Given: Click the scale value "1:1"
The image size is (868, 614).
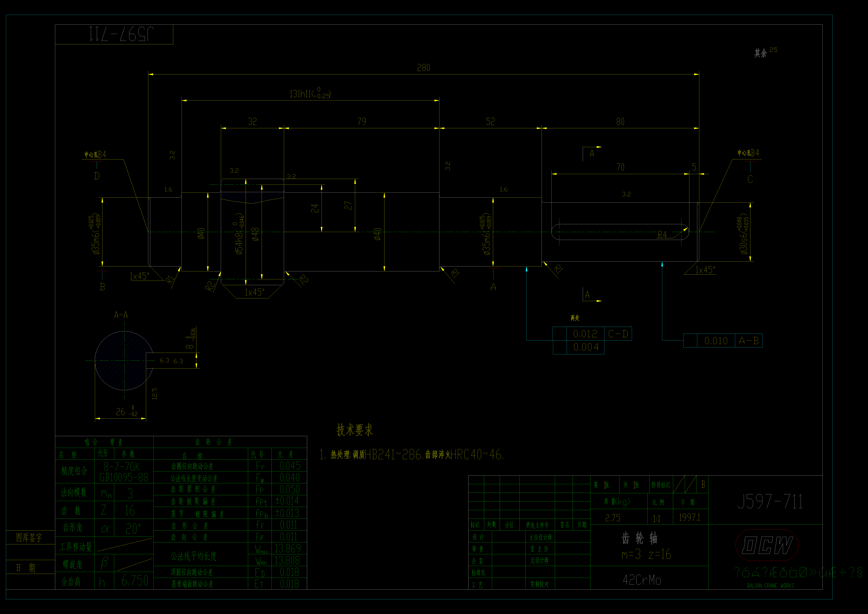Looking at the screenshot, I should [x=657, y=518].
